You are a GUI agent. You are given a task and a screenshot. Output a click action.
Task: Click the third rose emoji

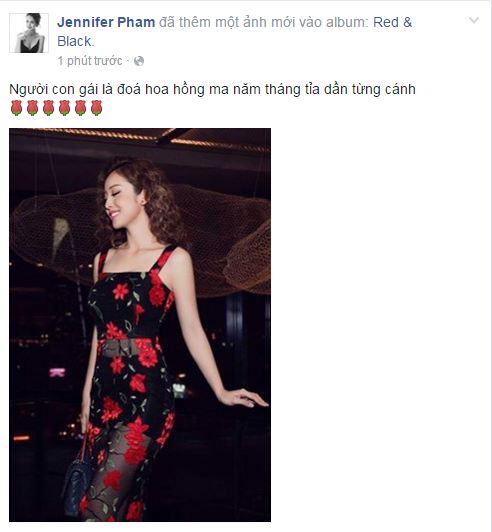click(48, 108)
